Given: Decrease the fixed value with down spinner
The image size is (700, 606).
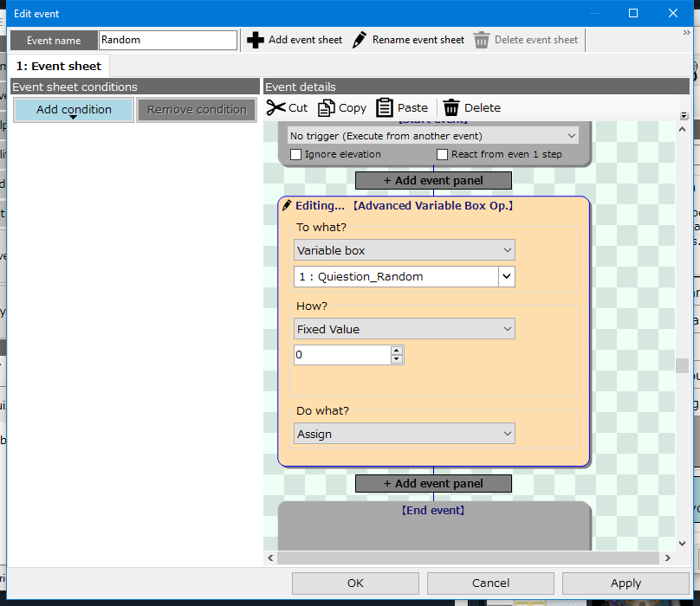Looking at the screenshot, I should tap(397, 359).
